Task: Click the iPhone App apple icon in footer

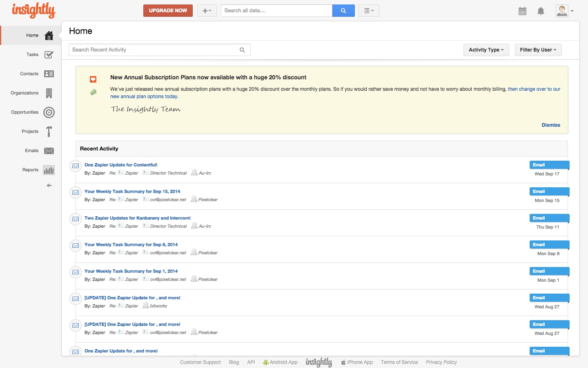Action: coord(343,362)
